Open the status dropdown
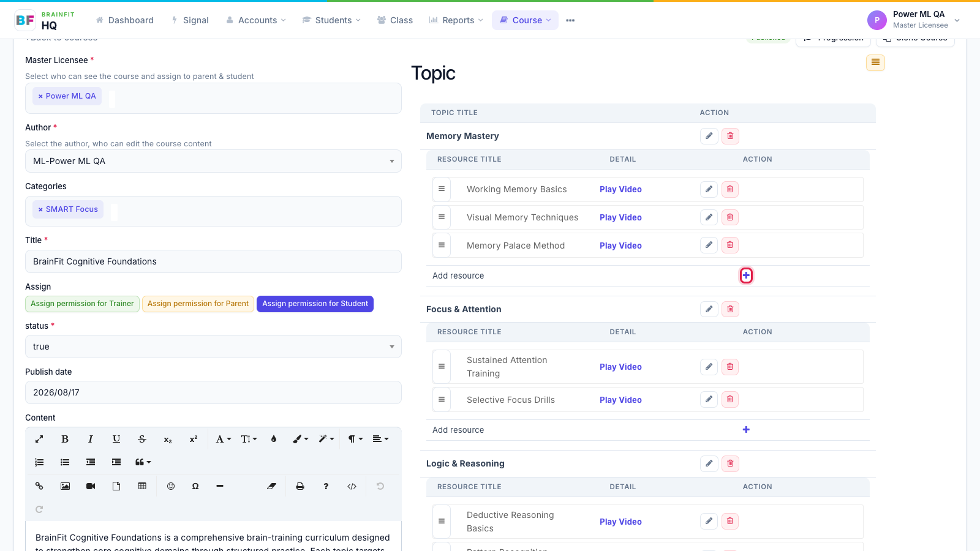Screen dimensions: 980x551 click(x=213, y=347)
